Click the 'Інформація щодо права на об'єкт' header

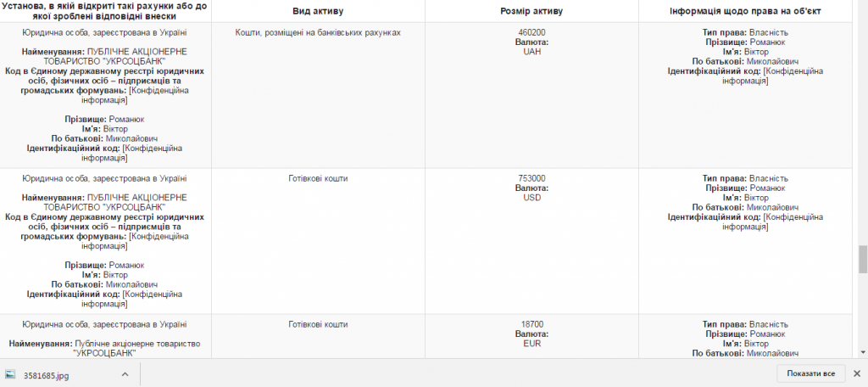point(744,11)
